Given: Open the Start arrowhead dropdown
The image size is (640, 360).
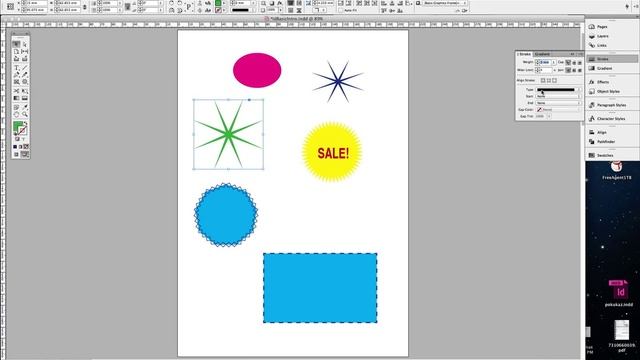Looking at the screenshot, I should coord(558,96).
